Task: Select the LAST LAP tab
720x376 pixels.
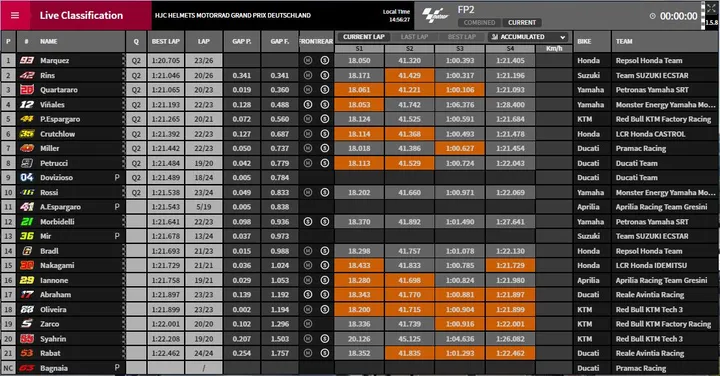Action: tap(414, 37)
